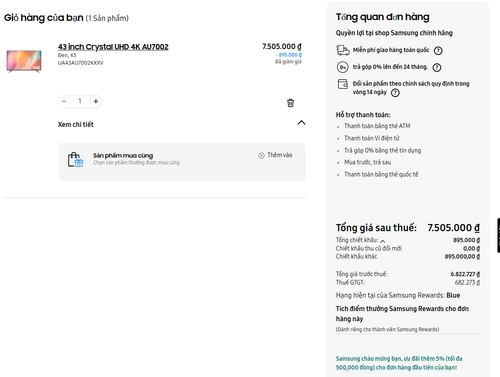Image resolution: width=500 pixels, height=377 pixels.
Task: Click the shopping bag gift icon
Action: point(75,159)
